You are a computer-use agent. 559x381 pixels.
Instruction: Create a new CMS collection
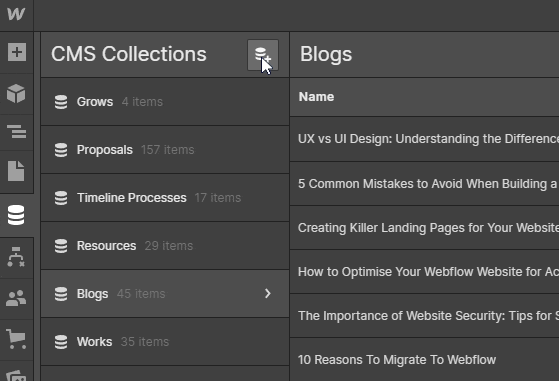click(263, 55)
